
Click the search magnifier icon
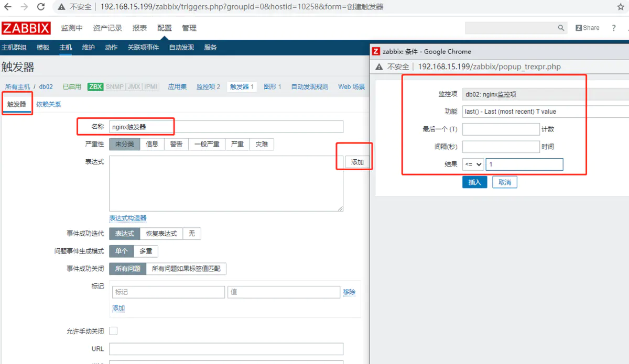point(561,28)
